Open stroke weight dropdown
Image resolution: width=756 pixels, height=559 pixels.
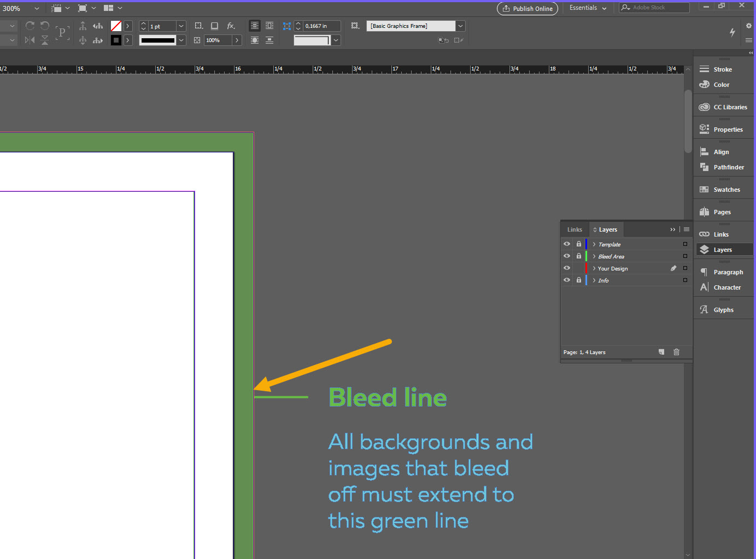coord(181,26)
